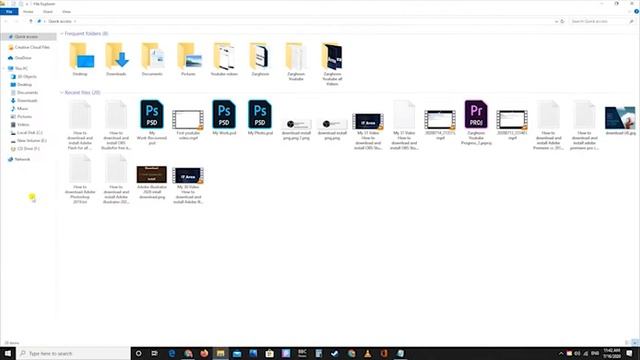Select OneDrive in the navigation pane
640x360 pixels.
click(x=20, y=58)
